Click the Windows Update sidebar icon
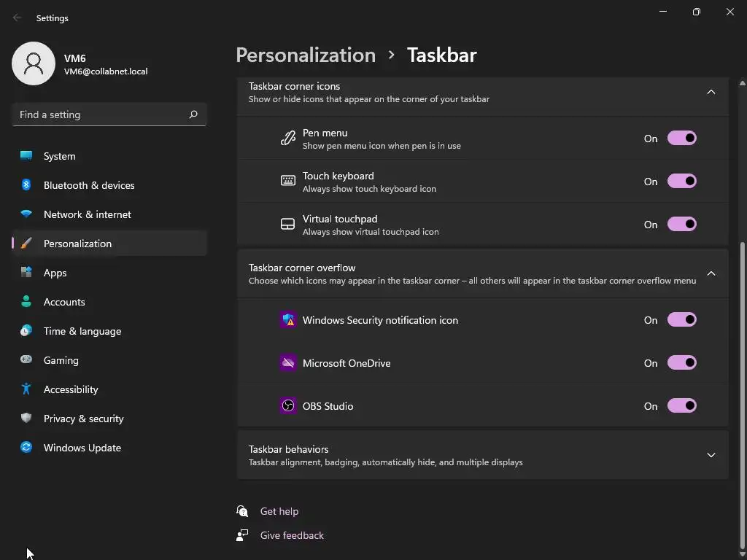The height and width of the screenshot is (560, 747). coord(26,448)
